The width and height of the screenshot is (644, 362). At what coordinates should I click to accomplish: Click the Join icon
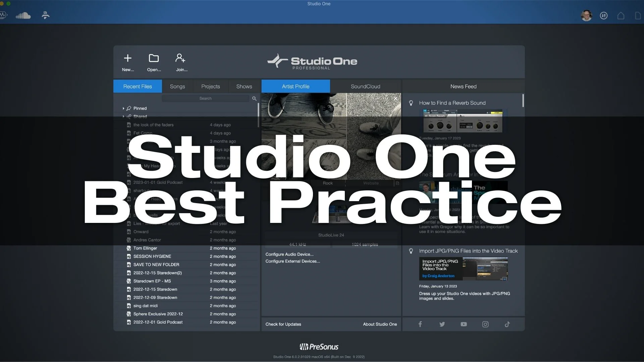(180, 58)
